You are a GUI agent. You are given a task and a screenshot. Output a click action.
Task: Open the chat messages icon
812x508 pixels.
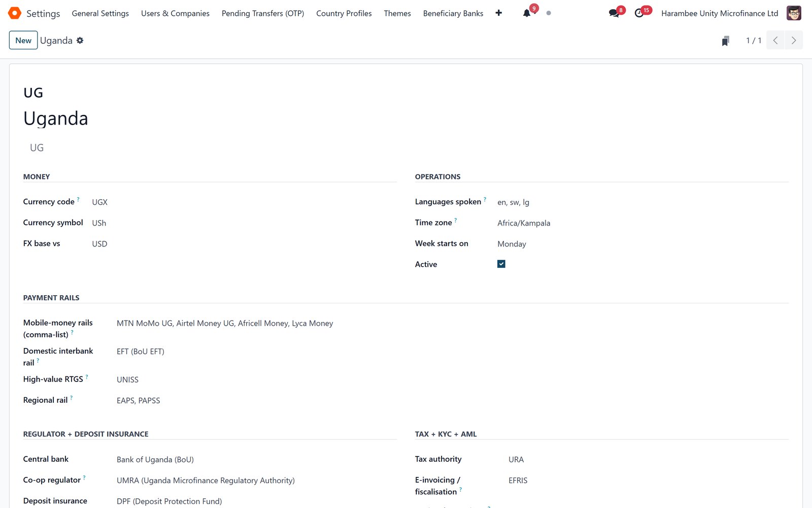tap(614, 13)
